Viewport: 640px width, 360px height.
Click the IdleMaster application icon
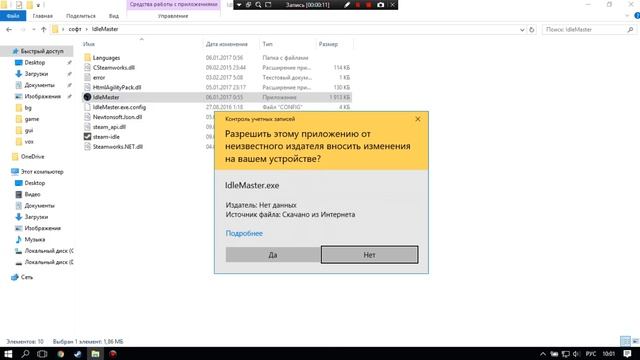coord(87,97)
